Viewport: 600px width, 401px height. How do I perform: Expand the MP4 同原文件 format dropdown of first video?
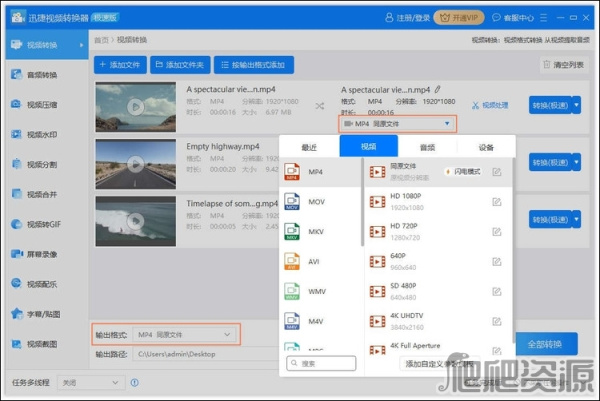tap(397, 124)
